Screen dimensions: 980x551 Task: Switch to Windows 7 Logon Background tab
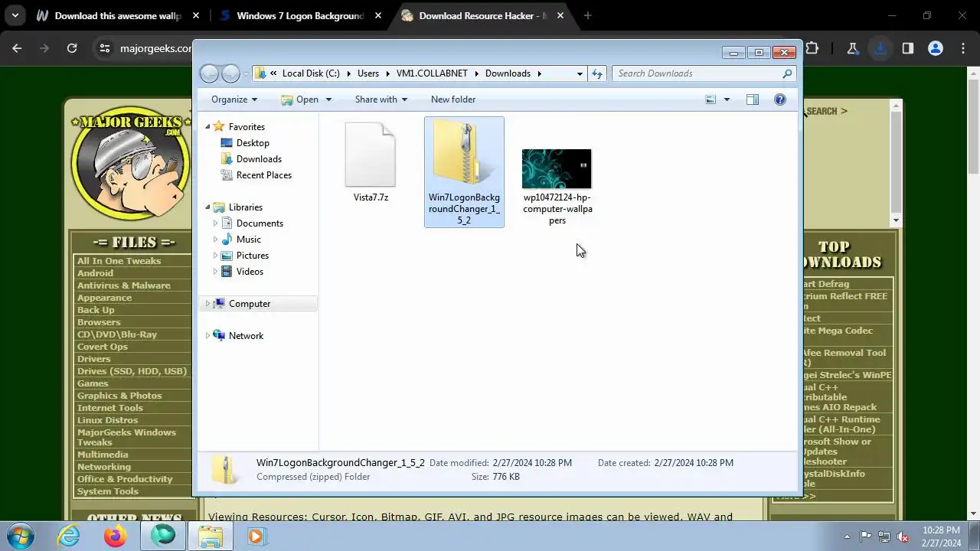[x=300, y=15]
